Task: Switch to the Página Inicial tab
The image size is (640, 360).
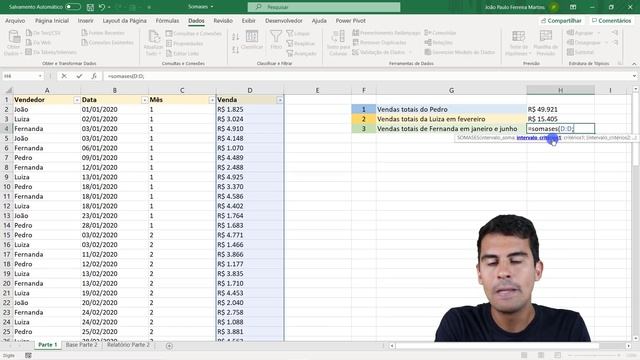Action: (52, 20)
